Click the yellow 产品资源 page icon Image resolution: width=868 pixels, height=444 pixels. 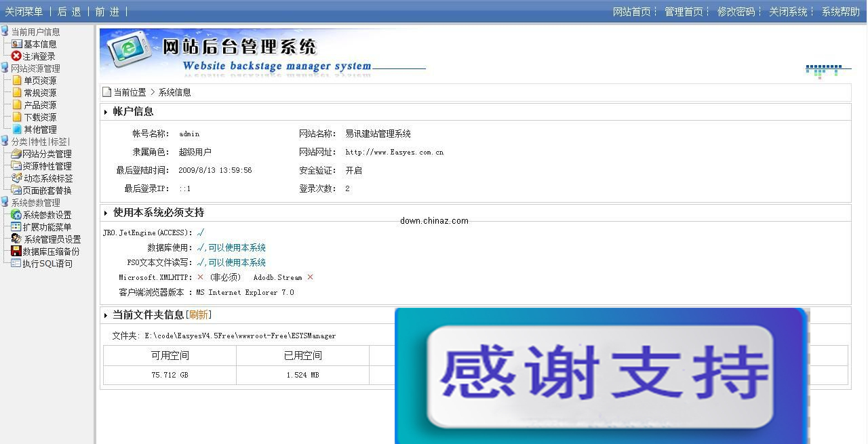[17, 105]
